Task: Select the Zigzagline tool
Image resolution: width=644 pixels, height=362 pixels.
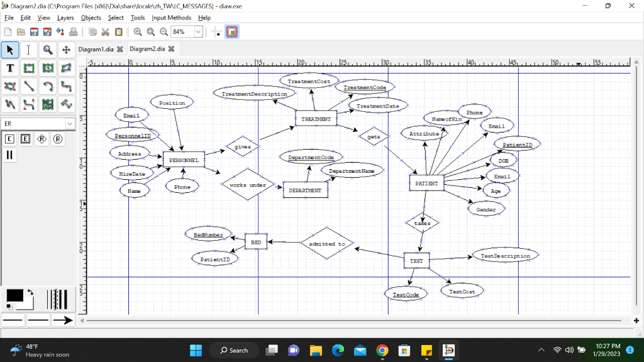Action: (x=66, y=86)
